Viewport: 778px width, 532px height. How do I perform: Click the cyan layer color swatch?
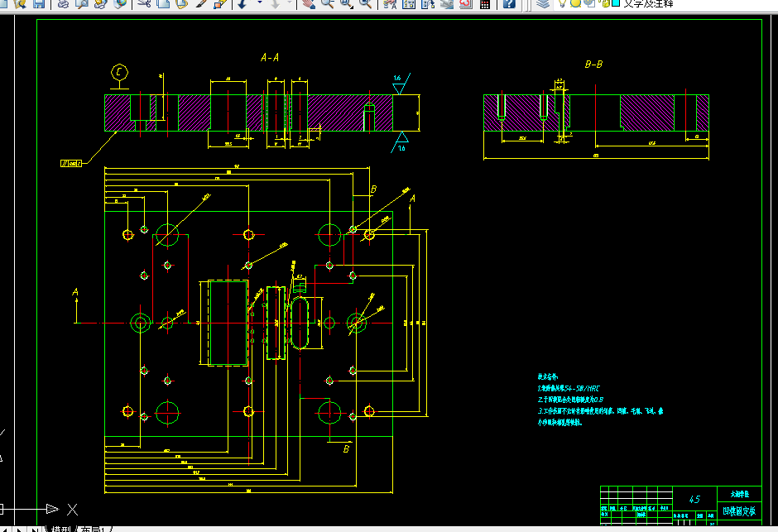(x=616, y=3)
